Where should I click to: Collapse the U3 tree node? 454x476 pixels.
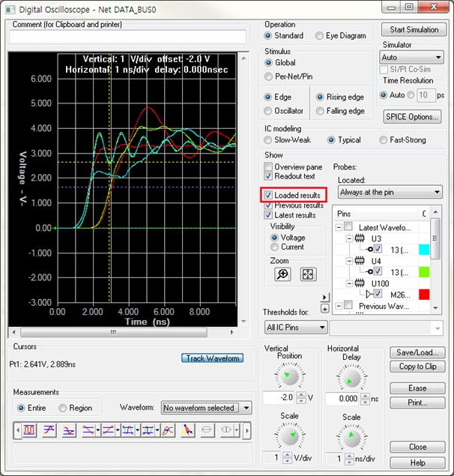(x=349, y=238)
